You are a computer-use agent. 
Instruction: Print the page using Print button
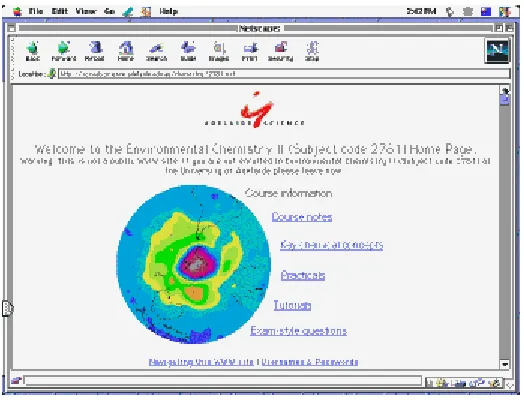pyautogui.click(x=250, y=51)
